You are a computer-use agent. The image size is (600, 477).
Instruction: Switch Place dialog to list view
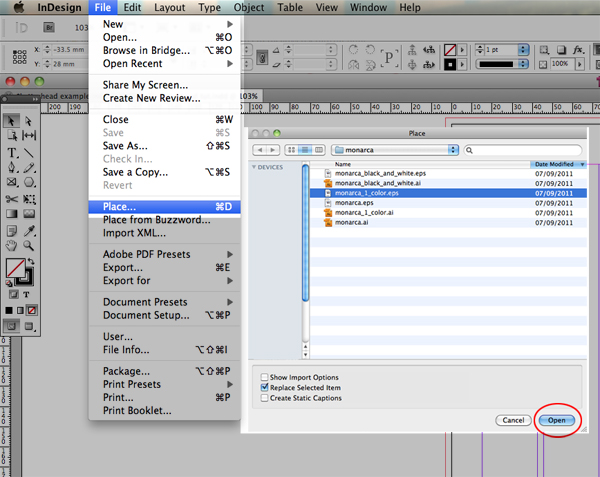click(305, 150)
